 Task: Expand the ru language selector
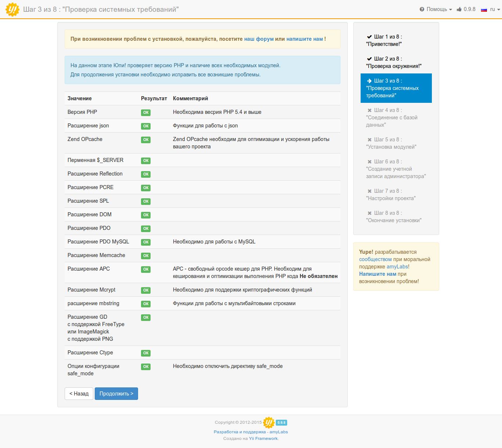point(494,10)
